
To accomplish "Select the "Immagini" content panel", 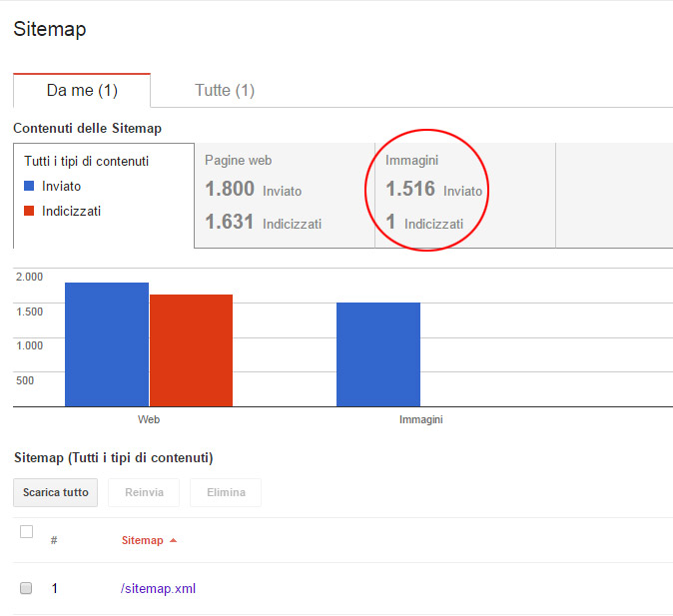I will (465, 196).
